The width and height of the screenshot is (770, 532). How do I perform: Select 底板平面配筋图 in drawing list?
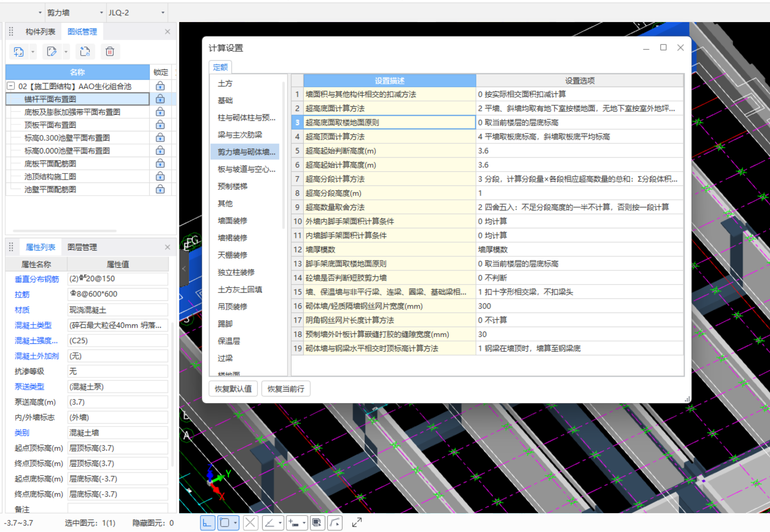[50, 164]
